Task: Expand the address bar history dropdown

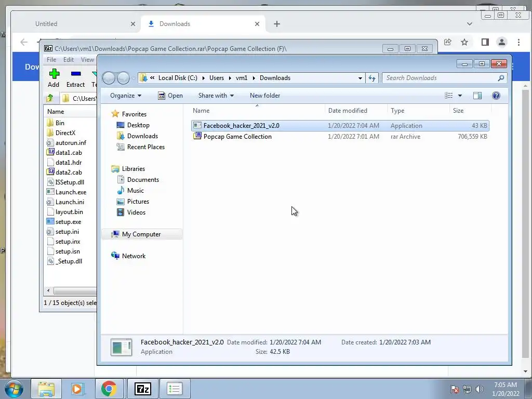Action: point(360,78)
